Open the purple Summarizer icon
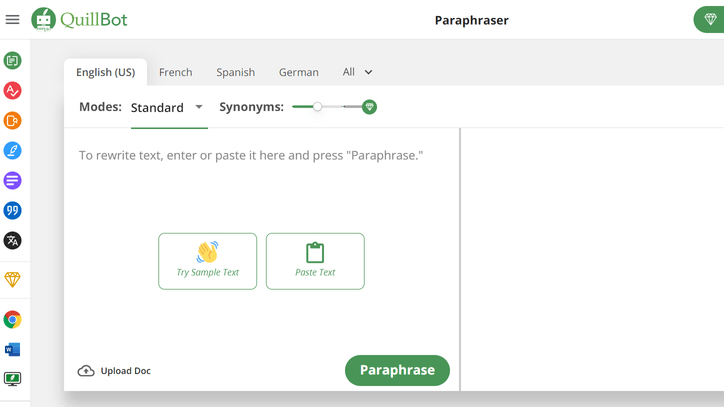Screen dimensions: 724x407 [x=12, y=181]
